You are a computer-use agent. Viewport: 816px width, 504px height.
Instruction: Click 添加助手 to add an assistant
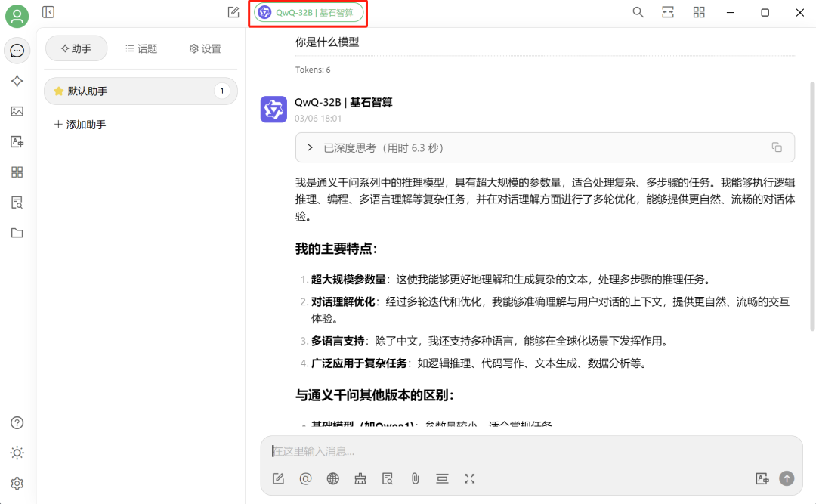point(80,125)
